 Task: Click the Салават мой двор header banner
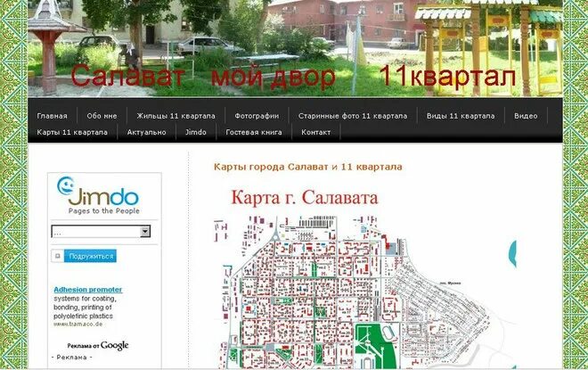[295, 48]
